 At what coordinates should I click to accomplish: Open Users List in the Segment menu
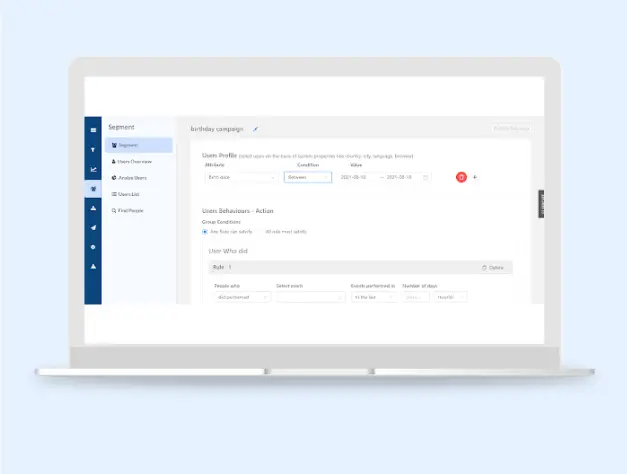(x=129, y=194)
